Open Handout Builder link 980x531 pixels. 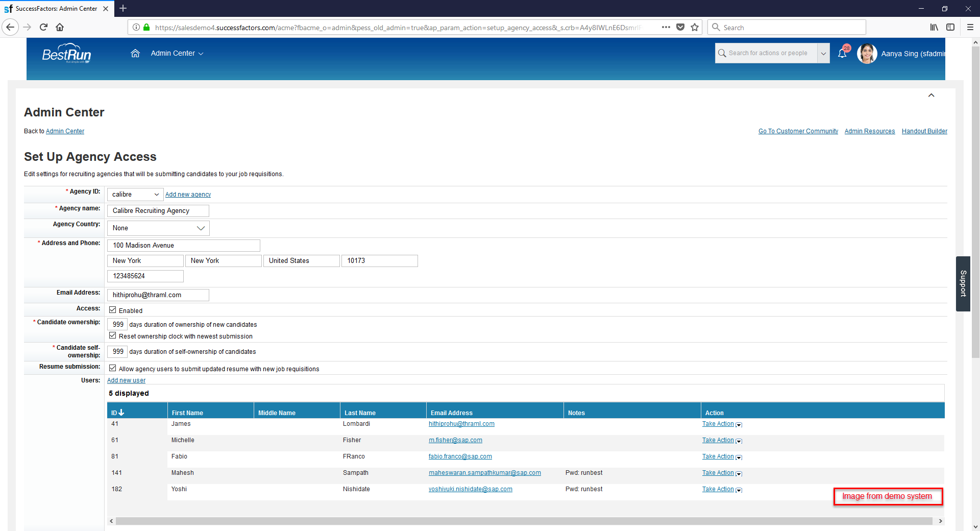(924, 131)
